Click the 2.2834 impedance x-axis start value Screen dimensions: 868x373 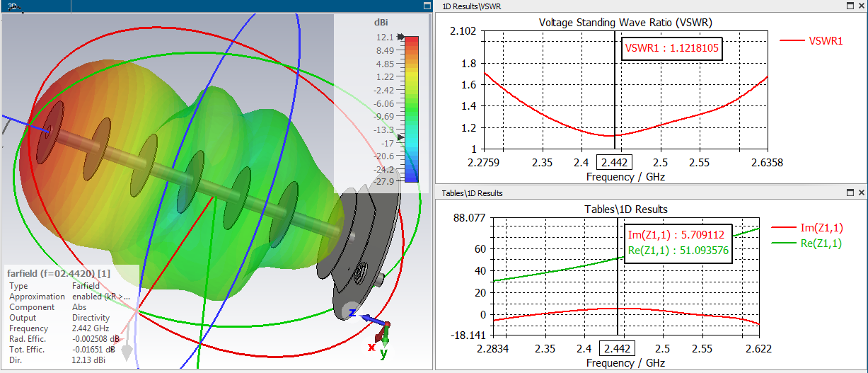tap(492, 349)
